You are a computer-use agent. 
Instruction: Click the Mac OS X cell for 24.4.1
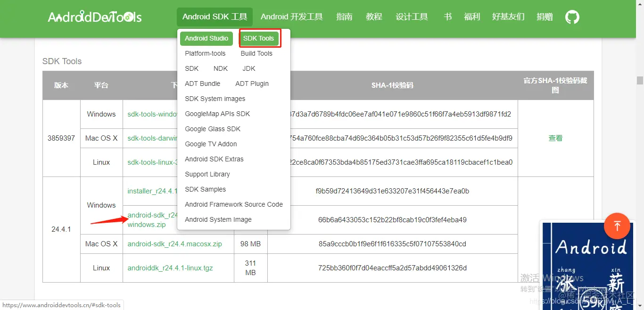[x=101, y=244]
